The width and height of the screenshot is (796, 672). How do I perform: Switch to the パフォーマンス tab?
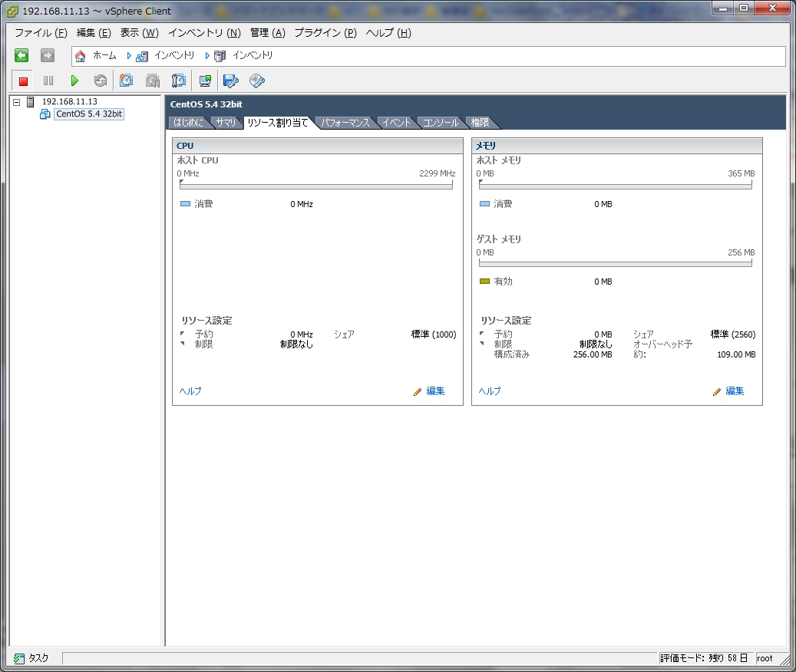(x=345, y=122)
